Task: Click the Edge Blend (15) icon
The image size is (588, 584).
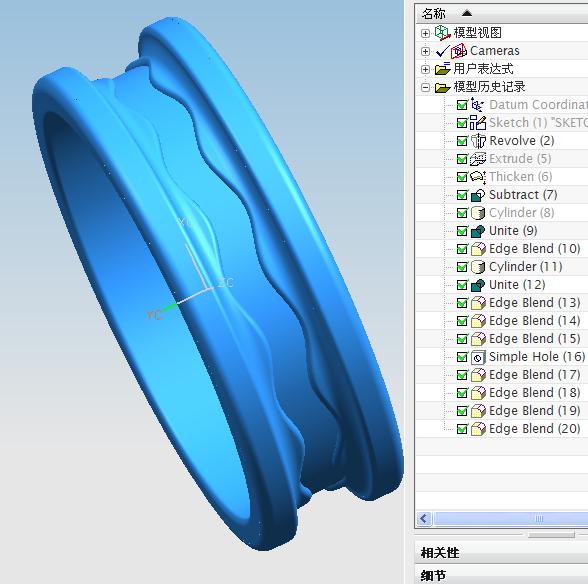Action: coord(478,339)
